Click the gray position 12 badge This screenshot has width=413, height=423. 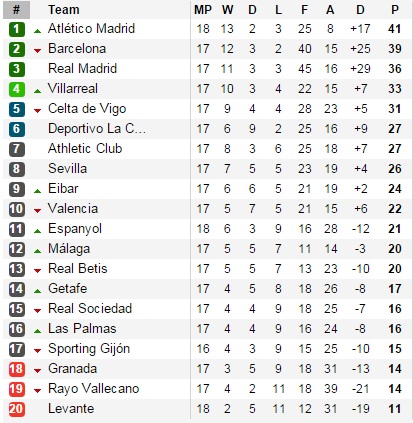point(16,249)
